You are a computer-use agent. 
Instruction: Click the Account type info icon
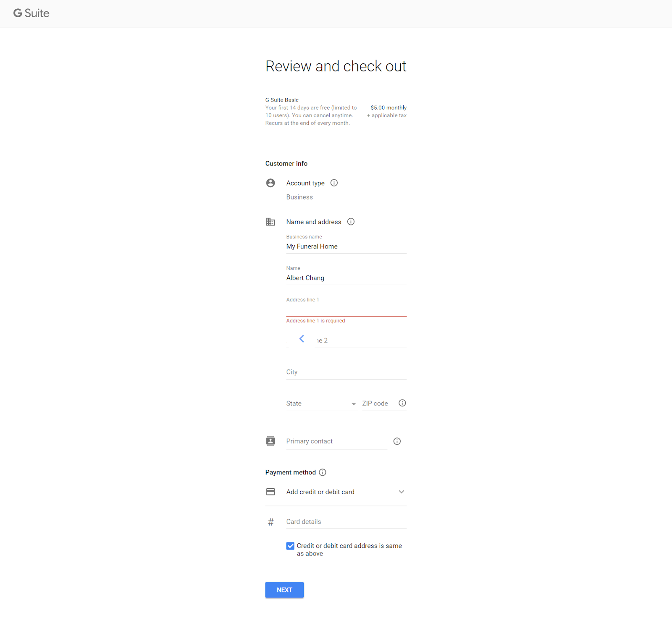(x=334, y=183)
